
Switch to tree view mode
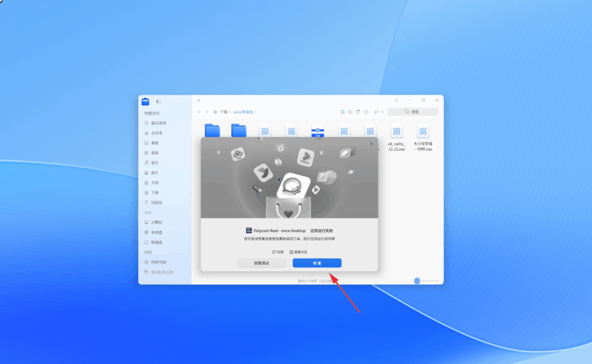pyautogui.click(x=358, y=112)
